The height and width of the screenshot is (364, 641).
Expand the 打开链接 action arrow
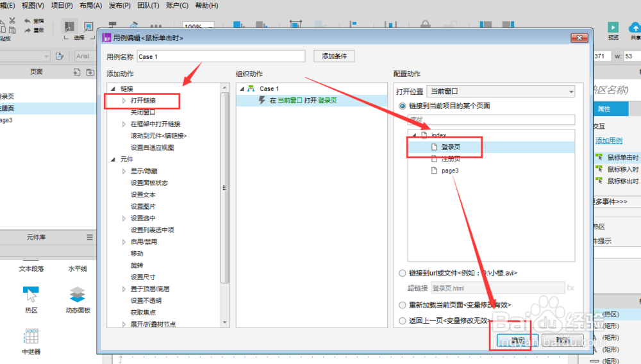click(x=124, y=101)
